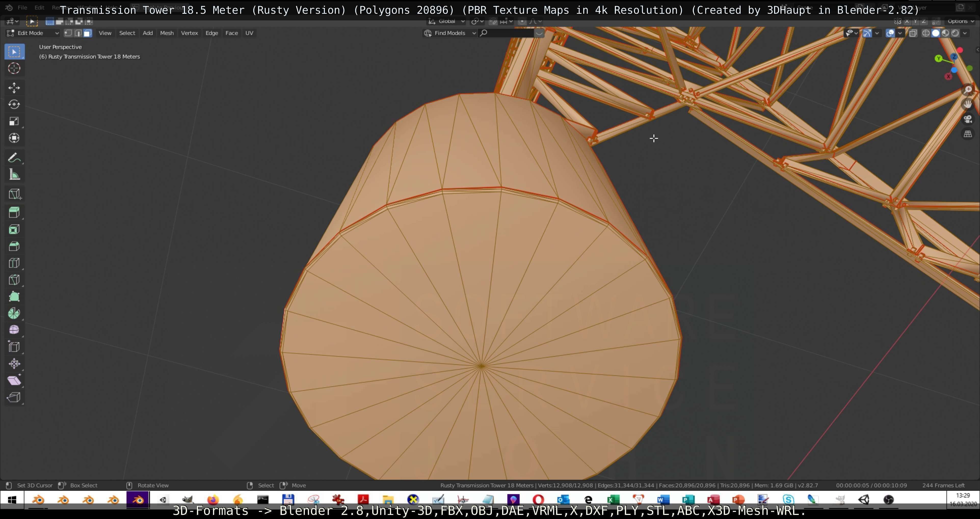Toggle snapping magnet on
980x519 pixels.
493,21
